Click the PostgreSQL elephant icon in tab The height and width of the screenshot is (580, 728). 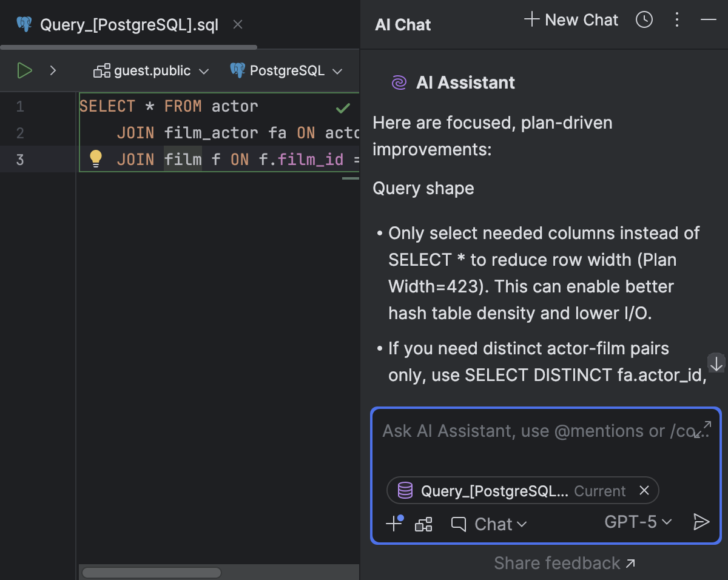pyautogui.click(x=24, y=24)
